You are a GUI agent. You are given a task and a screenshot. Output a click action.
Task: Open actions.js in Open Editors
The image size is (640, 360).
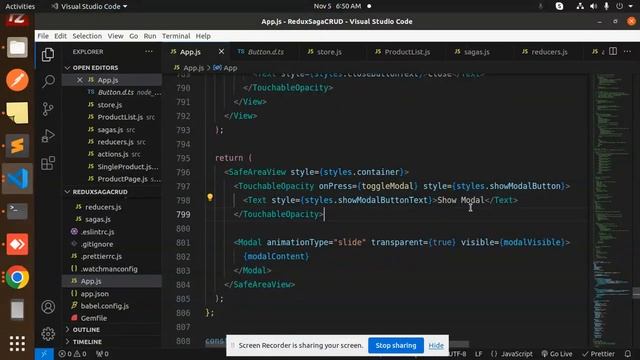113,154
